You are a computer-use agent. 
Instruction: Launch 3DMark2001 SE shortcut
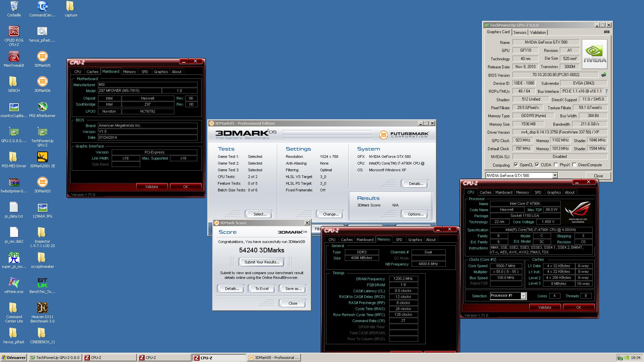pos(42,157)
